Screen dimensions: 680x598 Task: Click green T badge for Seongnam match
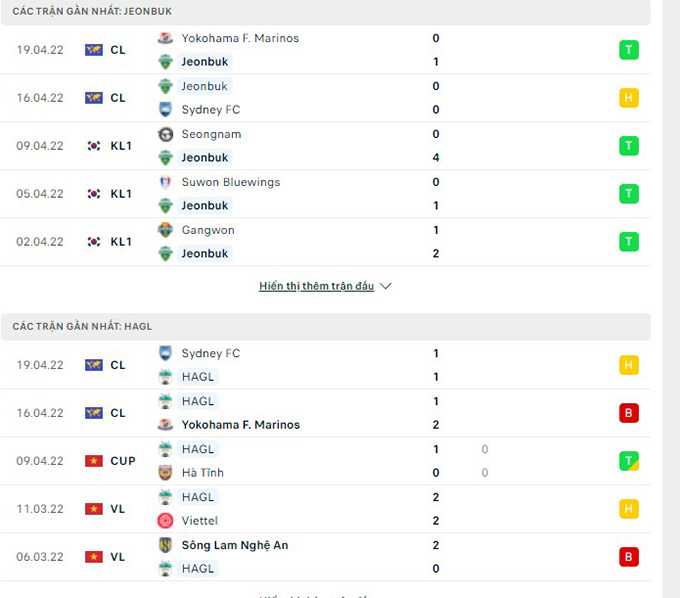click(x=629, y=146)
